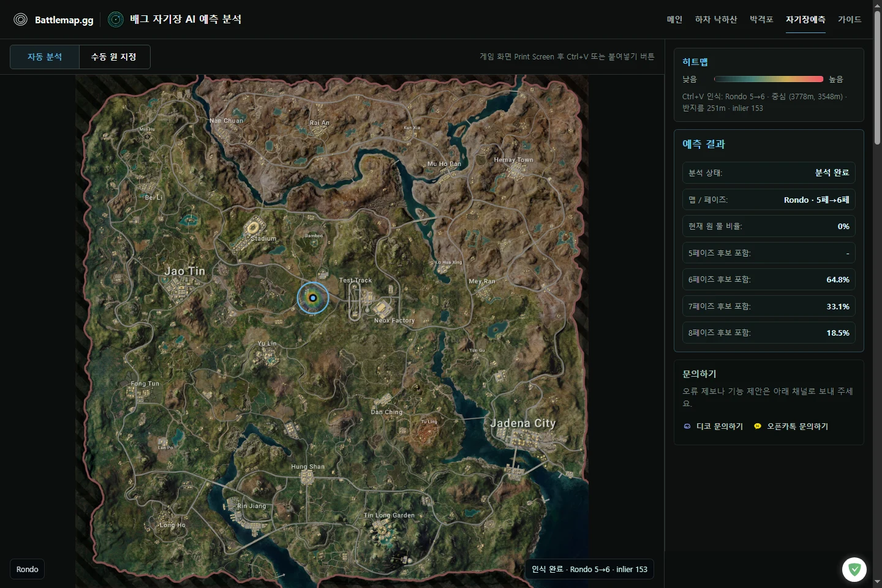Click the Mey Ran label on the map
Viewport: 882px width, 588px height.
coord(481,282)
